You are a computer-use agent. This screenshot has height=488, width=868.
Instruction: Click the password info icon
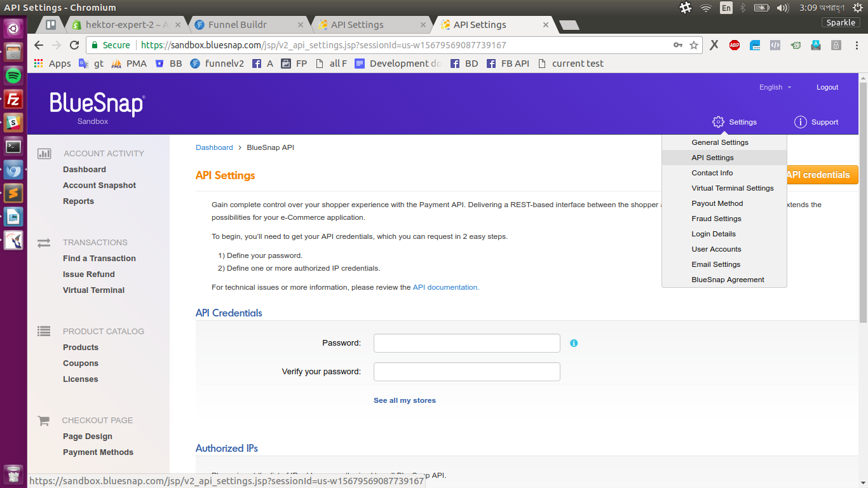(x=574, y=343)
